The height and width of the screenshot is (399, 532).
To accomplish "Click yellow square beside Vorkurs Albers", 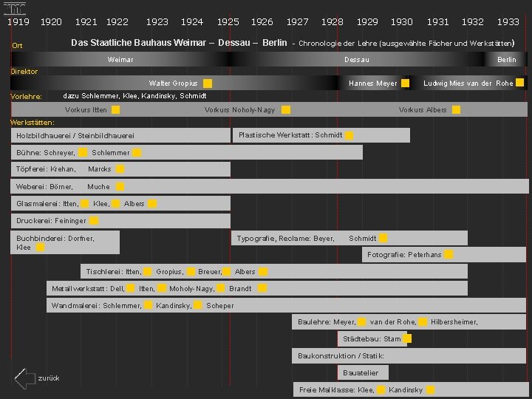I will pos(457,109).
